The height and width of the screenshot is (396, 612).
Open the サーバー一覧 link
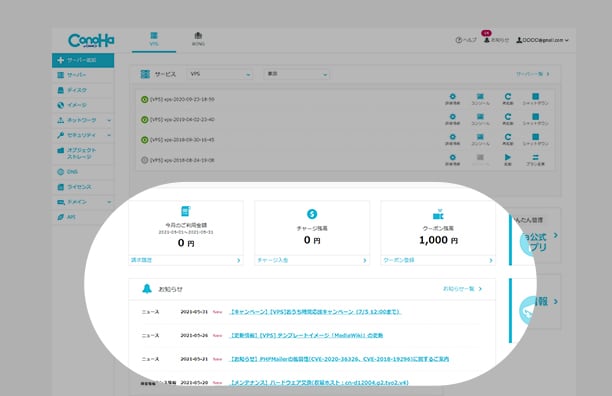(533, 74)
